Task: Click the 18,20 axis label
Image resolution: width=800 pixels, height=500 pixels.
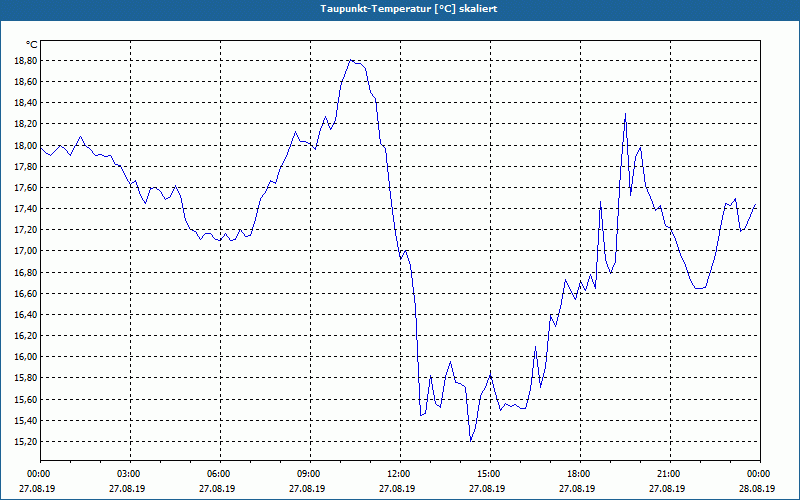Action: (26, 124)
